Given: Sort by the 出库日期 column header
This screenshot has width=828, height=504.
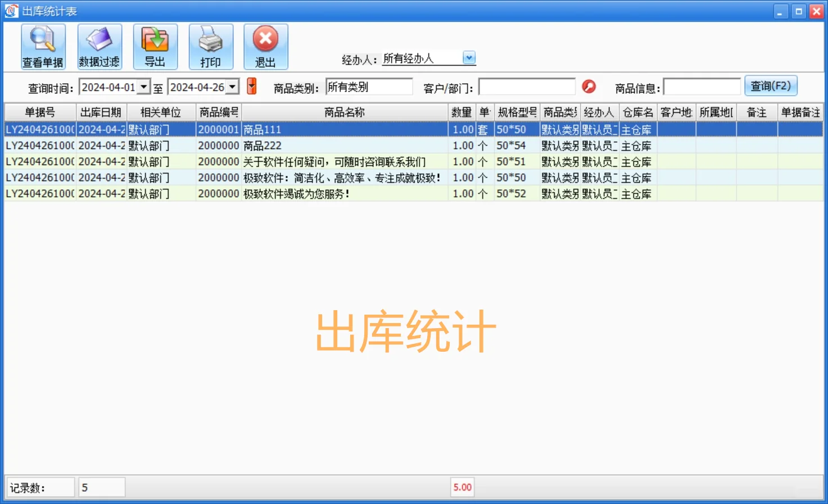Looking at the screenshot, I should click(x=101, y=112).
